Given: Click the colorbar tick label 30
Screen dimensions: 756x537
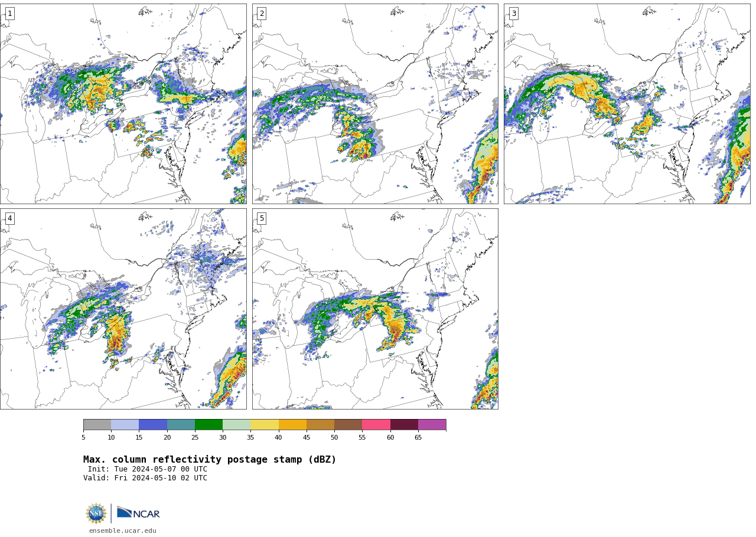Looking at the screenshot, I should tap(223, 437).
